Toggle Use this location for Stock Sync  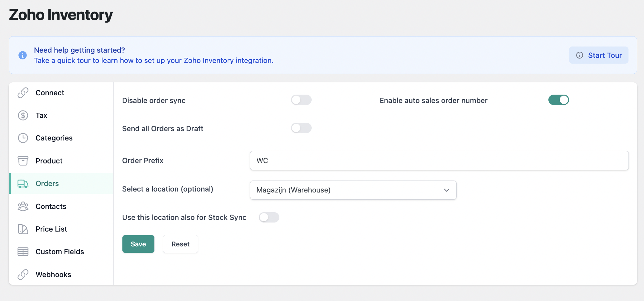[x=269, y=217]
